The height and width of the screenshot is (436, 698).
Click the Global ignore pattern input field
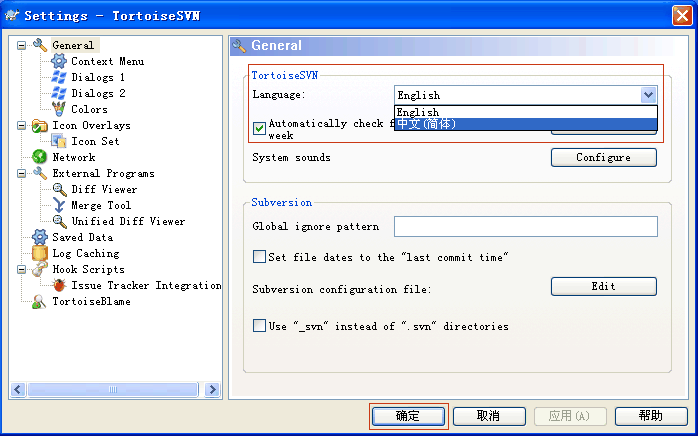[526, 226]
